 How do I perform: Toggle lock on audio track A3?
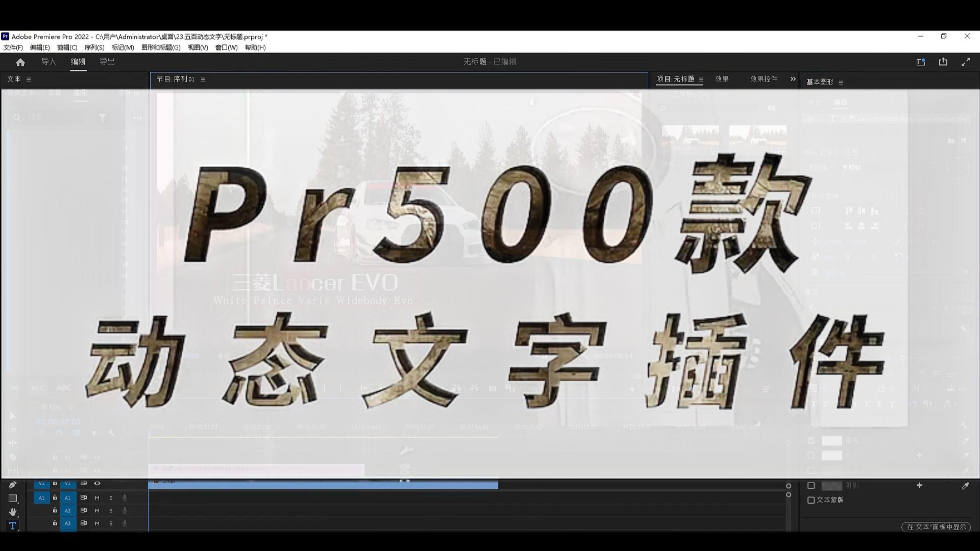pyautogui.click(x=55, y=523)
